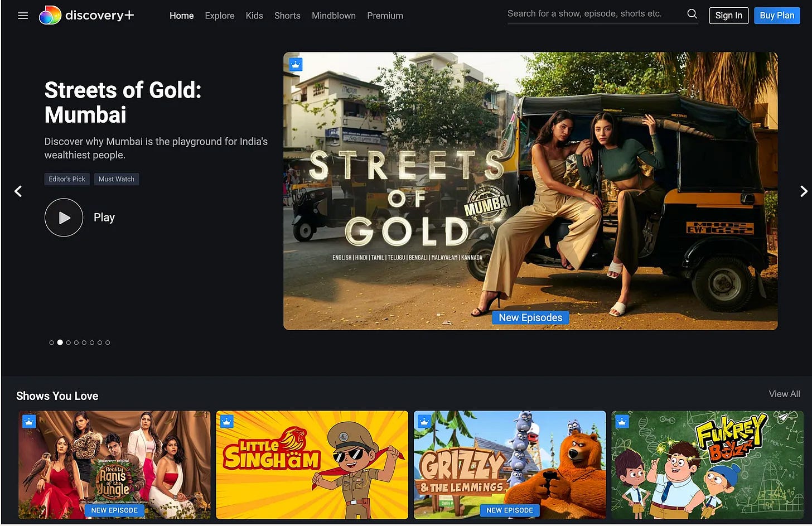Open the Reality Ranis of the Jungle thumbnail

[x=114, y=465]
